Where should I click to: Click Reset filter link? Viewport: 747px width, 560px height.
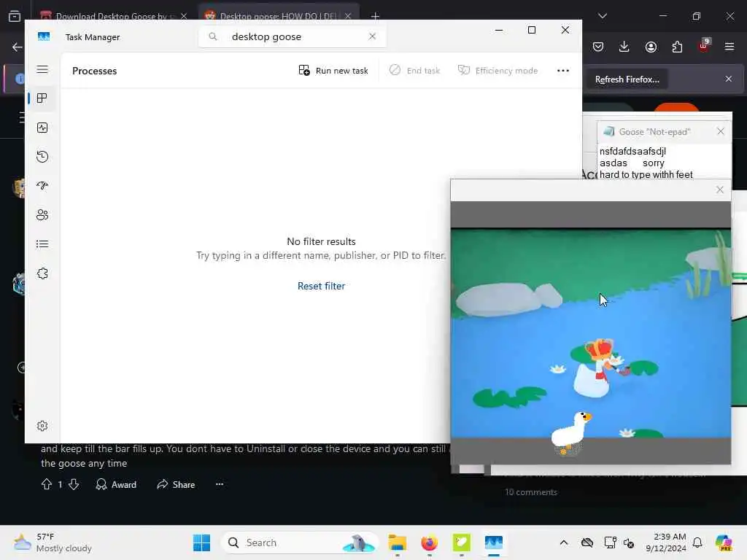point(321,286)
